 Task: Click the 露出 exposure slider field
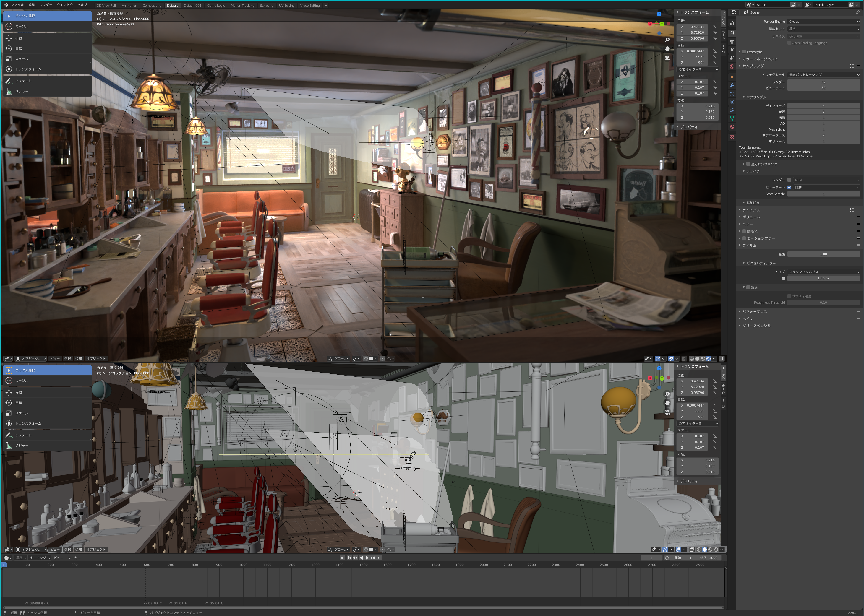[x=824, y=254]
